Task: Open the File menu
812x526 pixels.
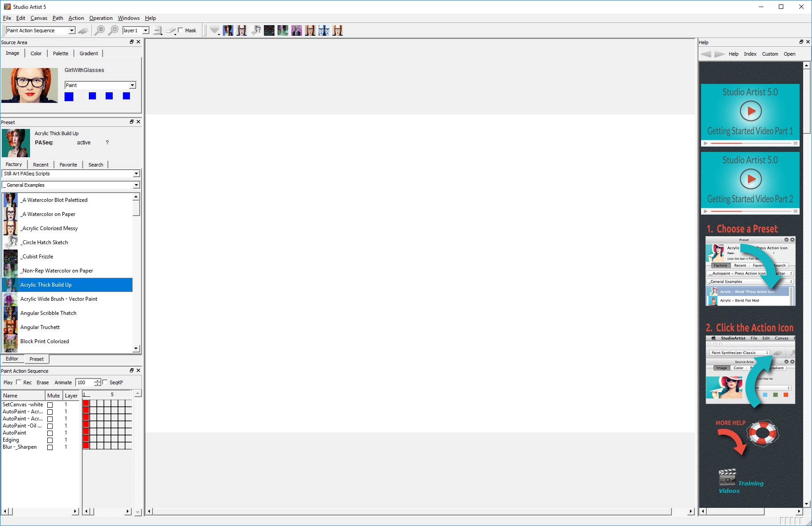Action: click(7, 18)
